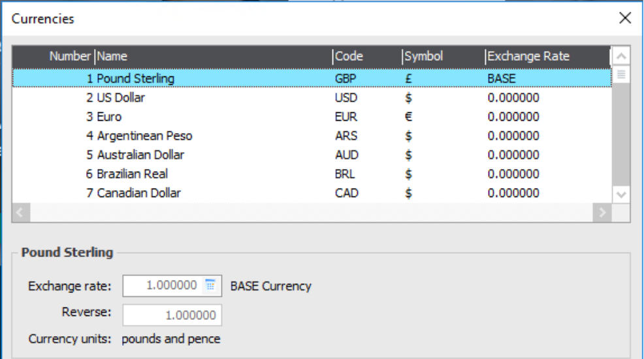Click the horizontal scroll right arrow
Screen dimensions: 644x359
point(602,213)
